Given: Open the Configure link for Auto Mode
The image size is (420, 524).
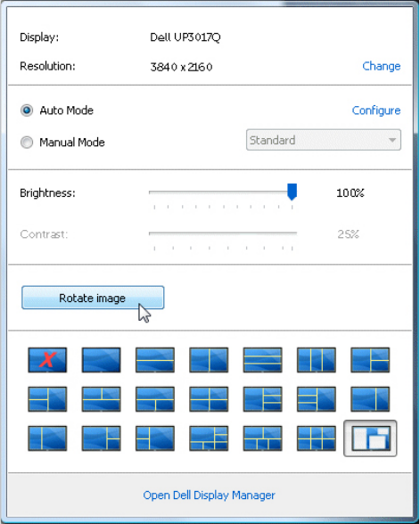Looking at the screenshot, I should click(376, 111).
